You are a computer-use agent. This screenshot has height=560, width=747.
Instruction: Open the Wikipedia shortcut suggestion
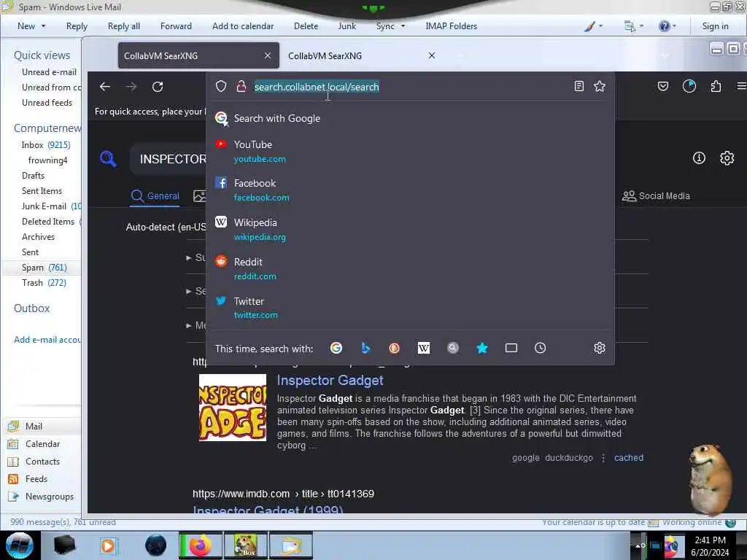(410, 229)
